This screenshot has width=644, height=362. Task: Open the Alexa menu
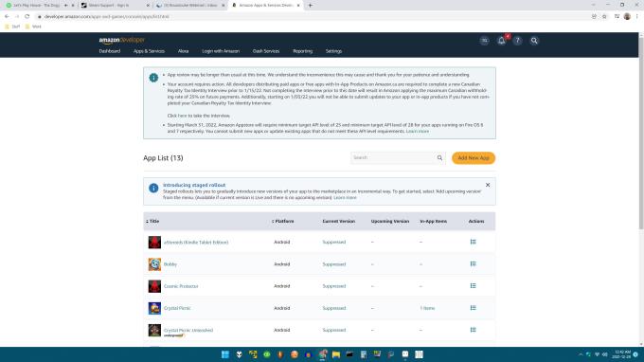point(183,51)
